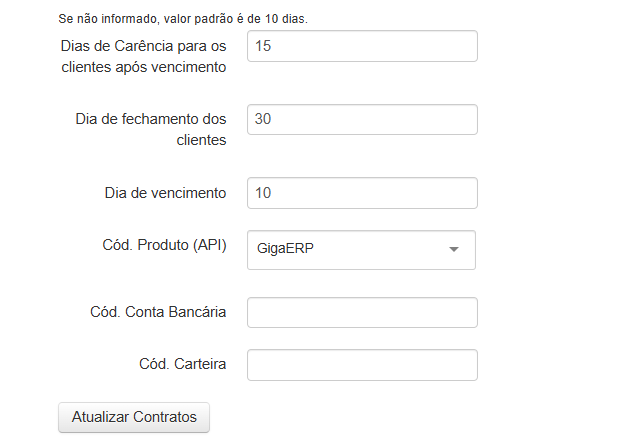Click the Cód. Carteira label
Screen dimensions: 644x442
pyautogui.click(x=182, y=365)
